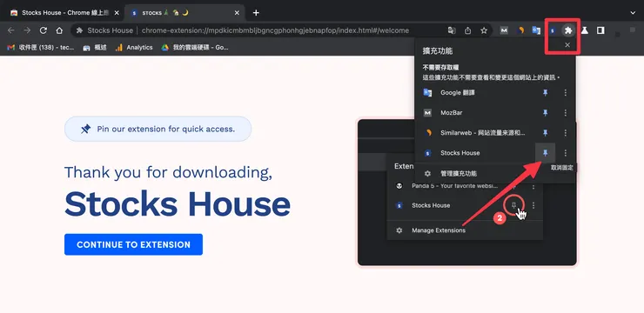
Task: Open the Google Translate extension in toolbar
Action: point(536,30)
